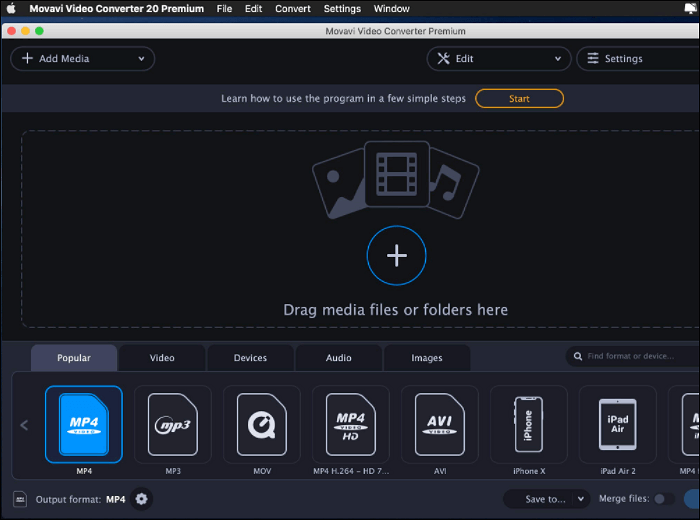Open output format gear settings
Screen dimensions: 700x520
click(x=142, y=499)
